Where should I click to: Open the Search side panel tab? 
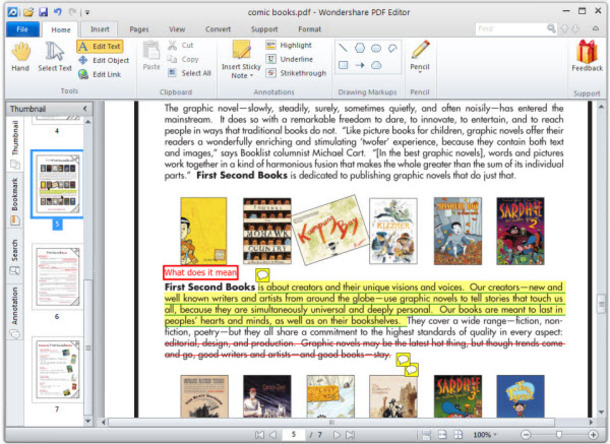click(x=15, y=257)
